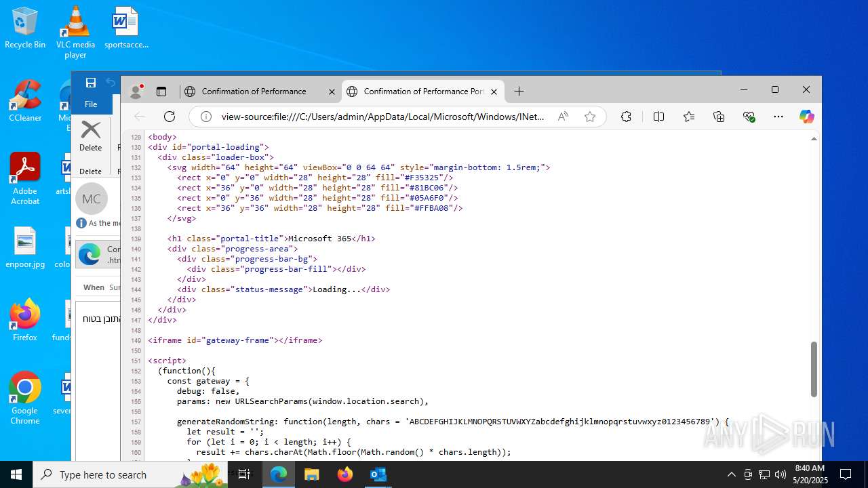Click the fill #FFBA08 rect line
The width and height of the screenshot is (868, 488).
click(x=320, y=208)
